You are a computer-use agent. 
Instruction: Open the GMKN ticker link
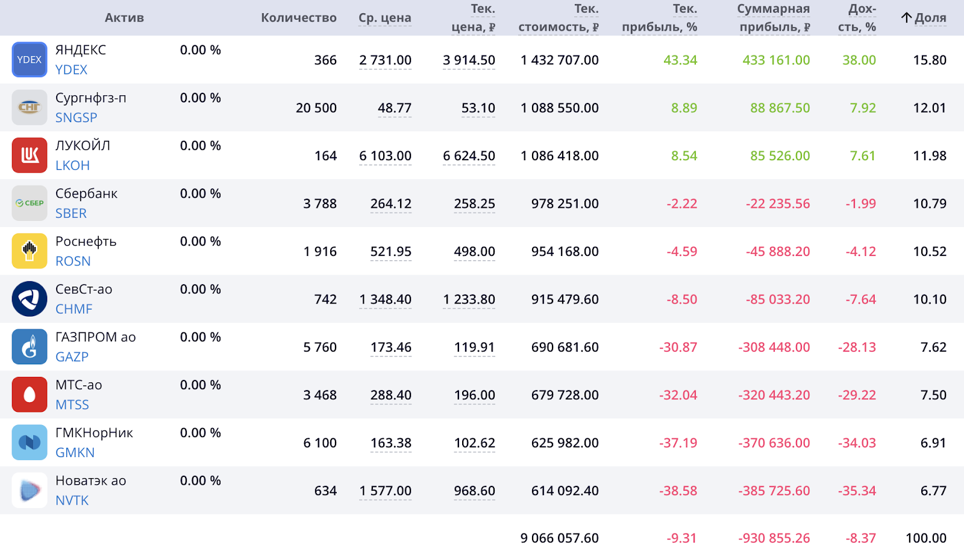click(x=75, y=453)
